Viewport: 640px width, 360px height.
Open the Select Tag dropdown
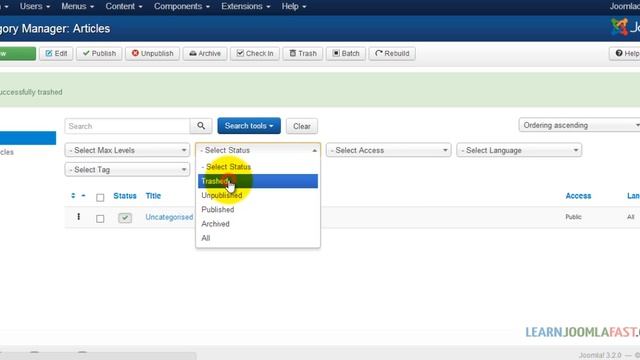pyautogui.click(x=127, y=169)
